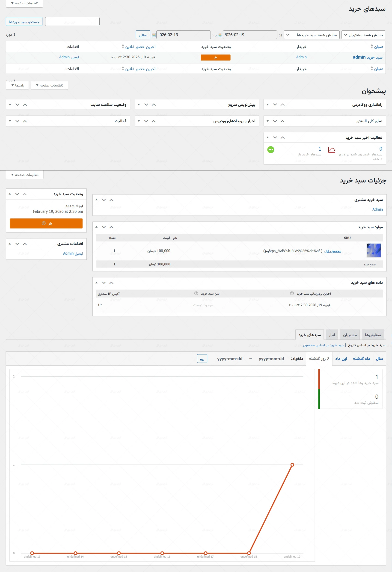The height and width of the screenshot is (572, 392).
Task: Open the 'نمایش همه سبد خریدها' dropdown
Action: [312, 35]
